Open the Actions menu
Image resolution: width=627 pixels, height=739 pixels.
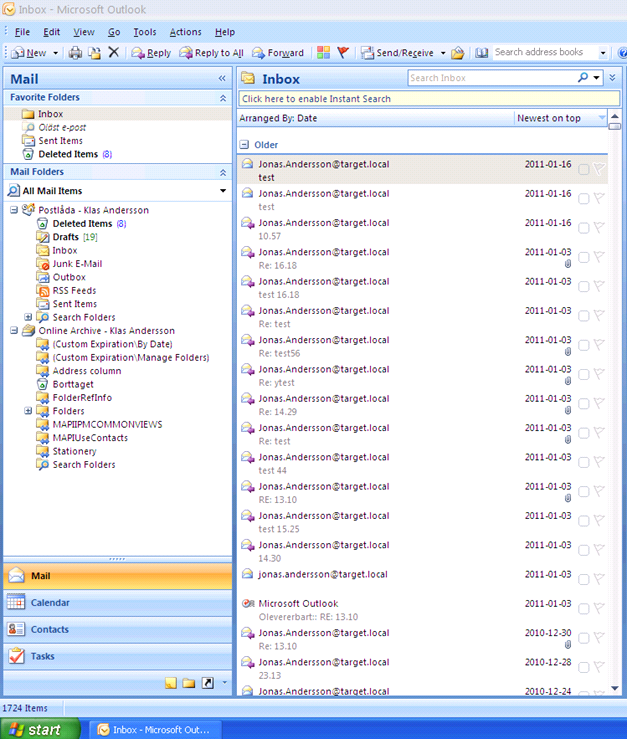coord(185,32)
